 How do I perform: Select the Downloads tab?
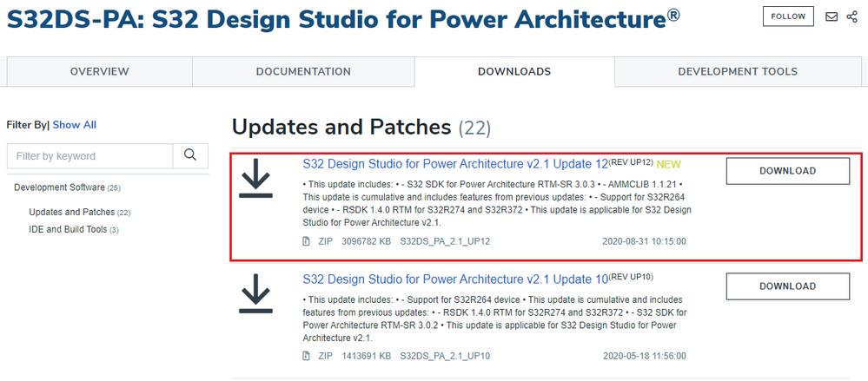pos(514,71)
